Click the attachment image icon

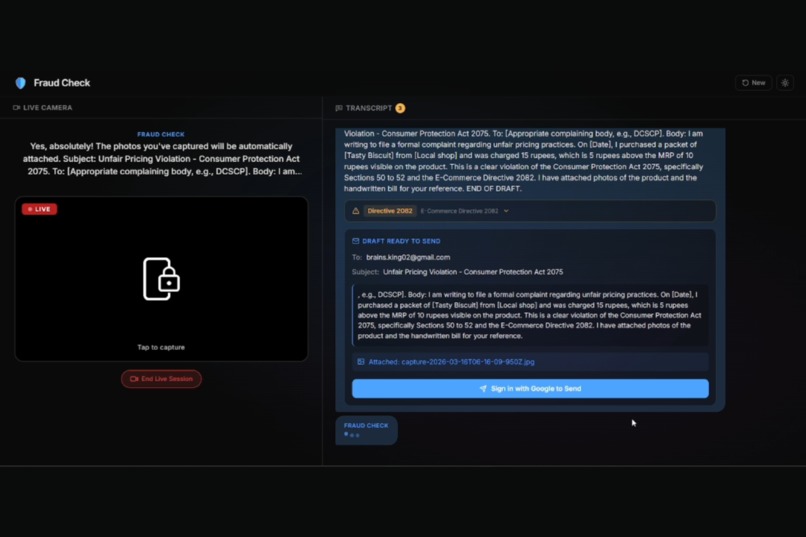coord(361,362)
